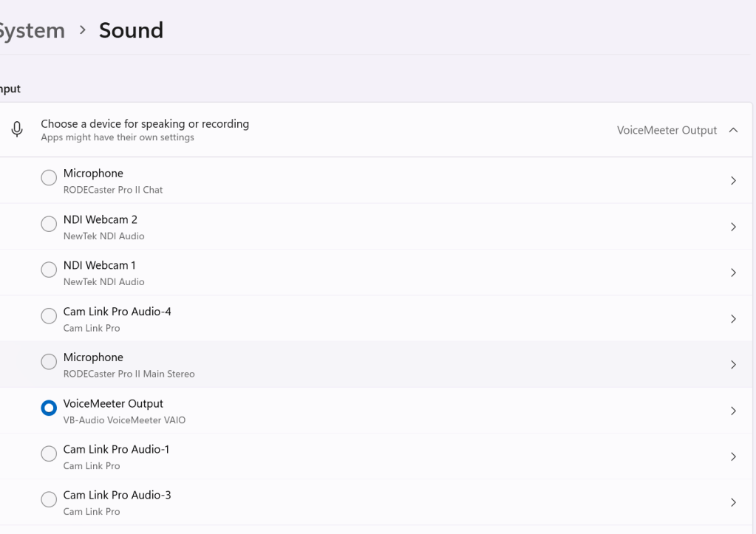Click 'RODECaster Pro II Main Stereo' subtitle

pyautogui.click(x=129, y=374)
